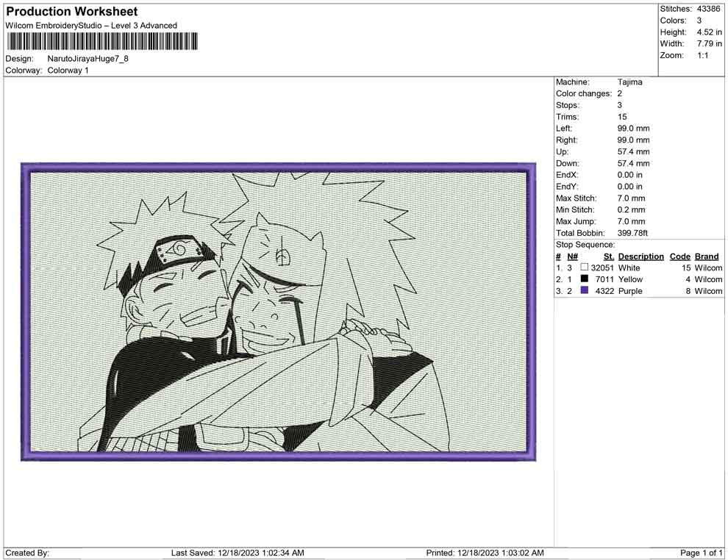Click the stitches count '43386'
Viewport: 728px width, 560px height.
pyautogui.click(x=708, y=9)
